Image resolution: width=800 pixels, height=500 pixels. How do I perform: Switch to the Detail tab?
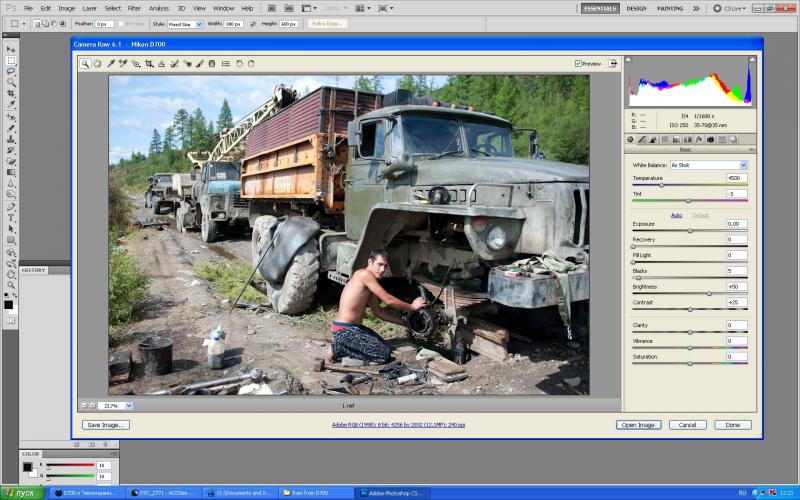point(653,139)
